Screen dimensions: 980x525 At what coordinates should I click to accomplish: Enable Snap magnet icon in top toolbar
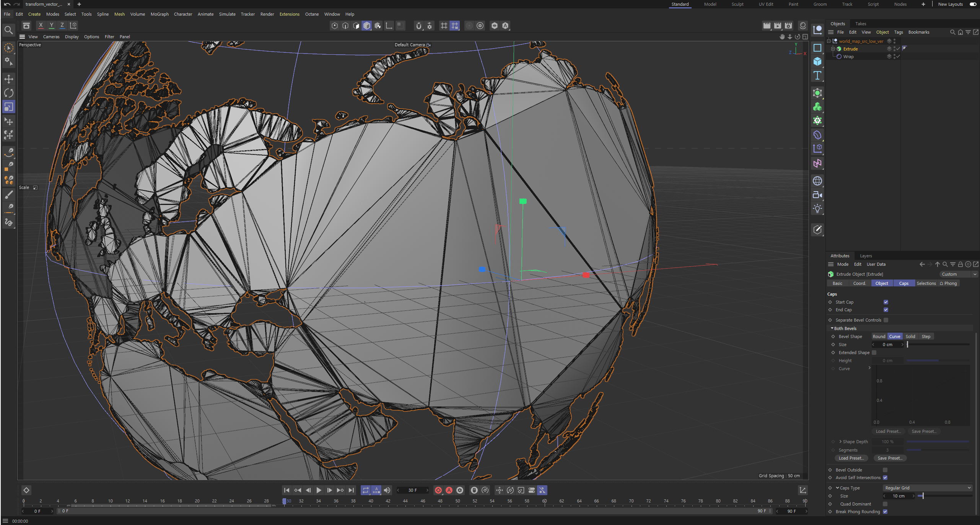coord(419,26)
